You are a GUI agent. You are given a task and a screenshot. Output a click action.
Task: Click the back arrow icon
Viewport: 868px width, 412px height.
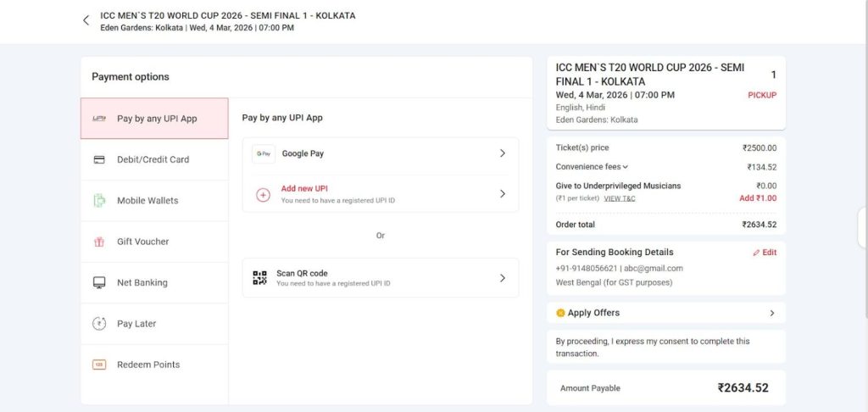click(86, 20)
